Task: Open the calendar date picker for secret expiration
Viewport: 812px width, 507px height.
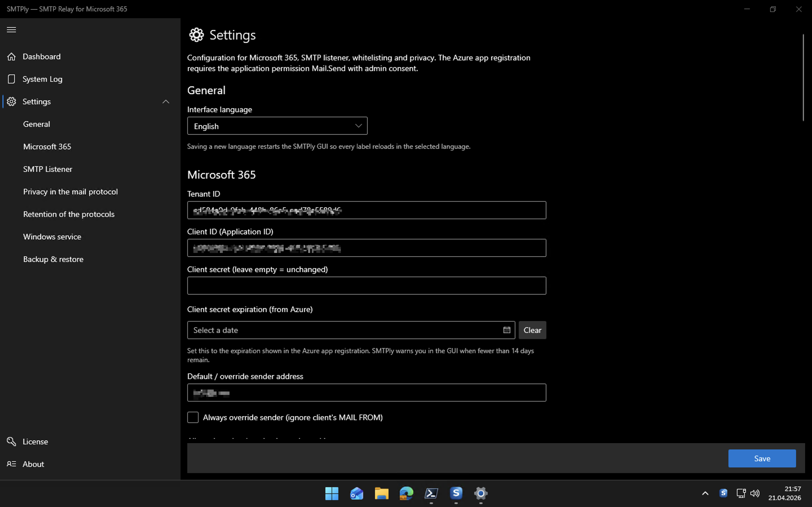Action: click(x=507, y=330)
